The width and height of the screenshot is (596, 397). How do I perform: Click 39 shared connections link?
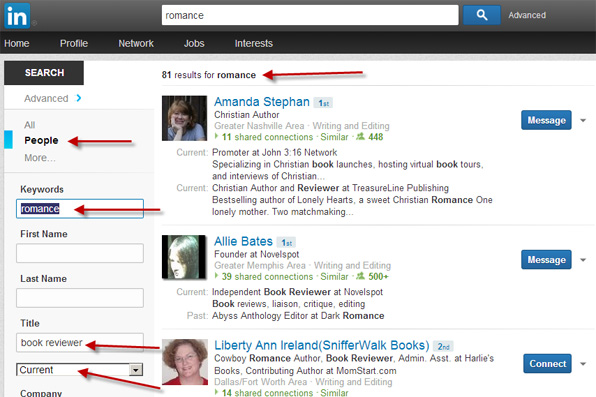(x=267, y=276)
